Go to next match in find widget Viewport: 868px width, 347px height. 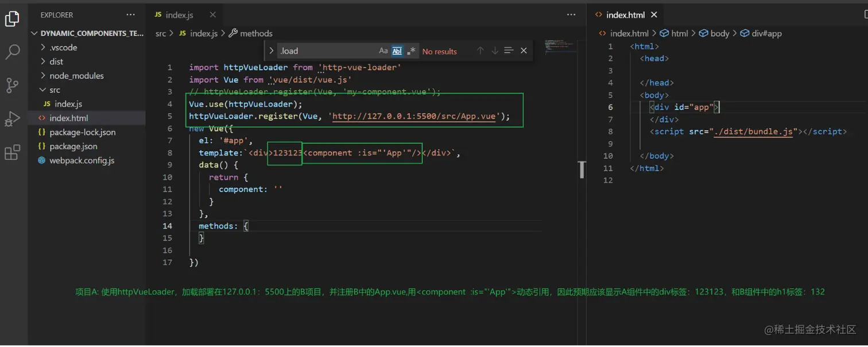point(495,51)
